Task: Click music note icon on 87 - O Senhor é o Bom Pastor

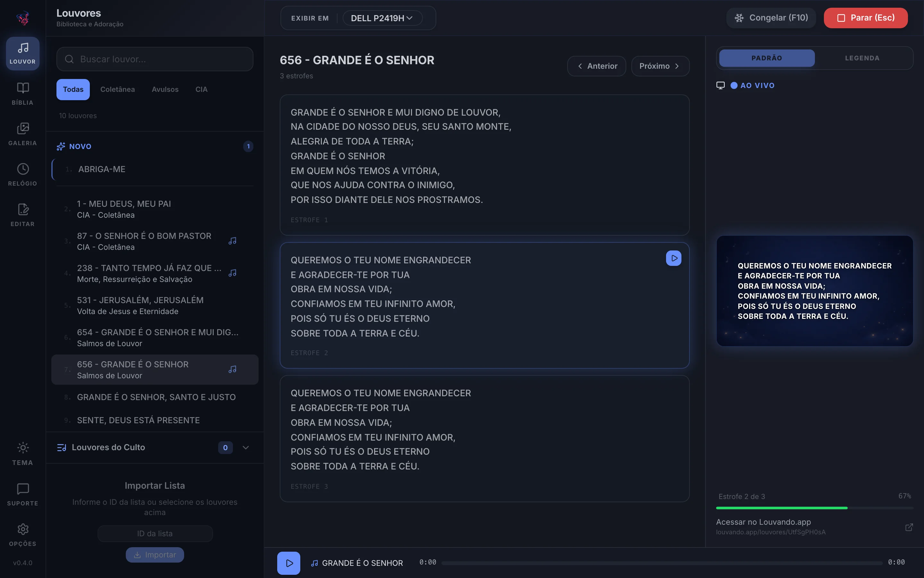Action: pyautogui.click(x=232, y=241)
